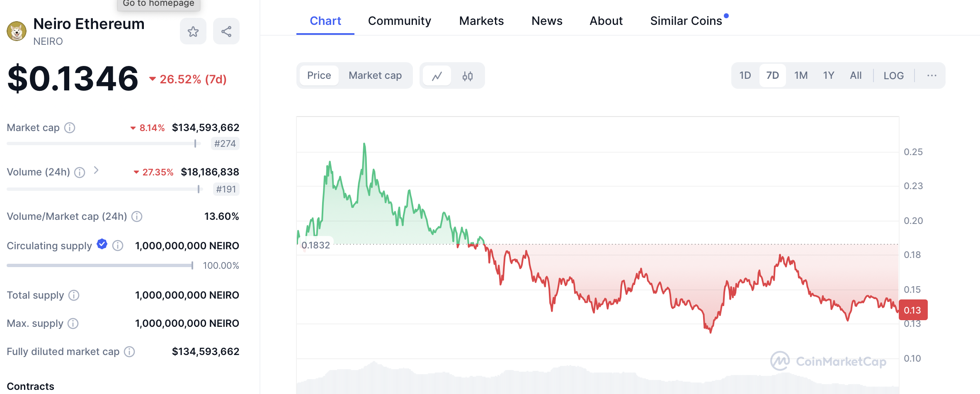
Task: Click Circulating supply verified badge
Action: click(102, 244)
